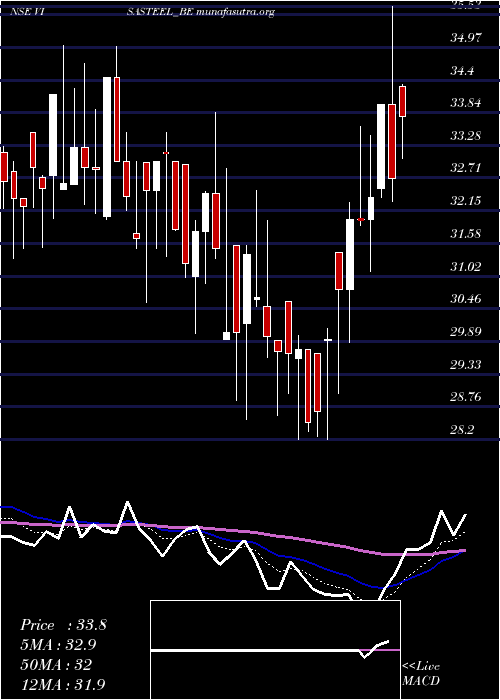
Task: Select the 33.84 price axis label
Action: [x=466, y=103]
